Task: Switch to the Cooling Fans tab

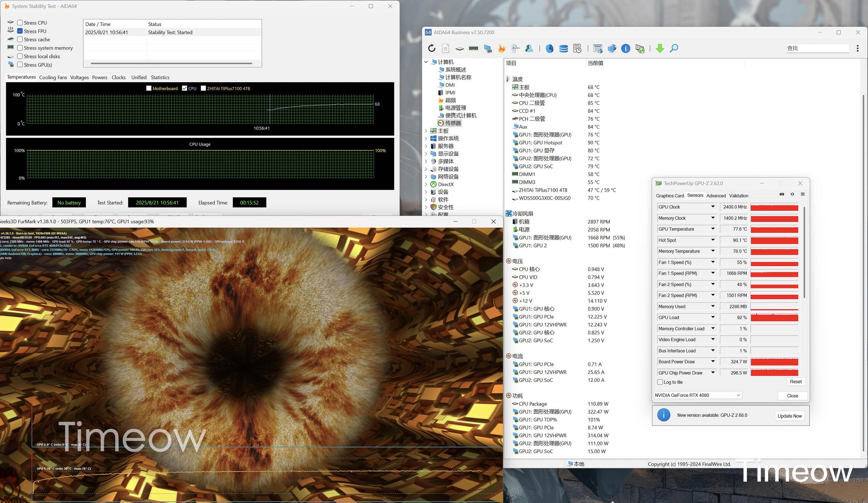Action: coord(53,77)
